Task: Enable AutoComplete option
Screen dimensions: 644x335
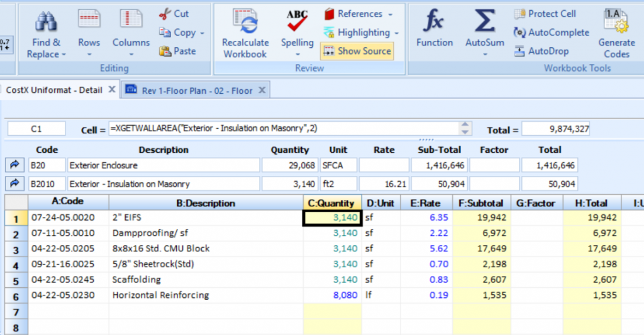Action: tap(552, 33)
